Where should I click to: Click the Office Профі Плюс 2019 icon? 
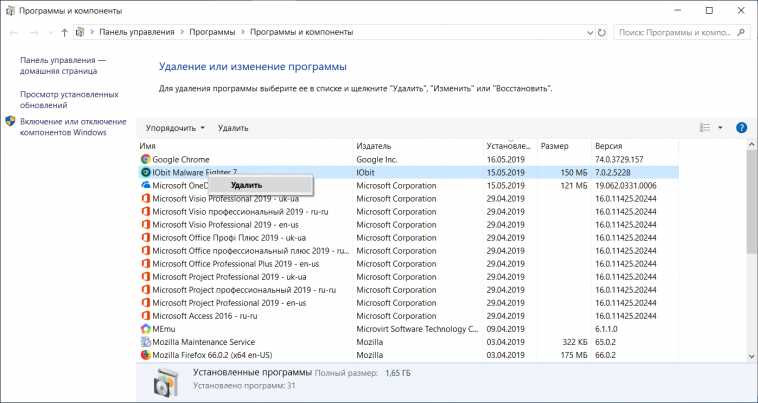pyautogui.click(x=146, y=237)
